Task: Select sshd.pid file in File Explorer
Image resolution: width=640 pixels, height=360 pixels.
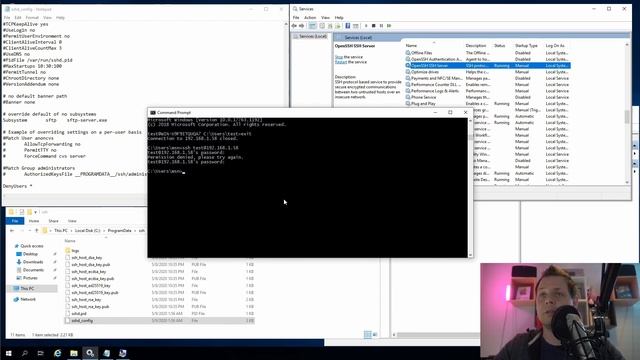Action: tap(160, 313)
